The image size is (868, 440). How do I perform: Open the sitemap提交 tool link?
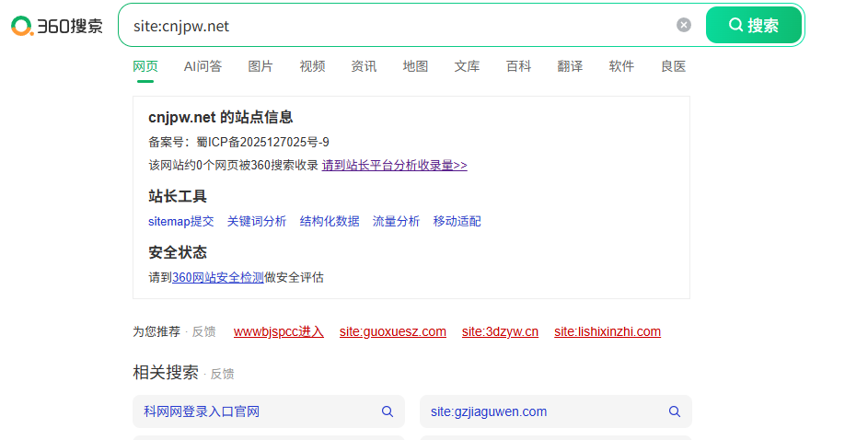[181, 222]
